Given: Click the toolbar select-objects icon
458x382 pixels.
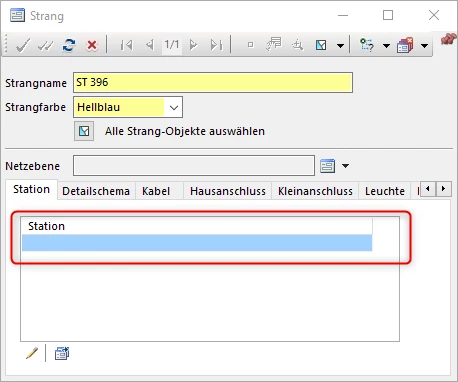Looking at the screenshot, I should click(x=321, y=45).
